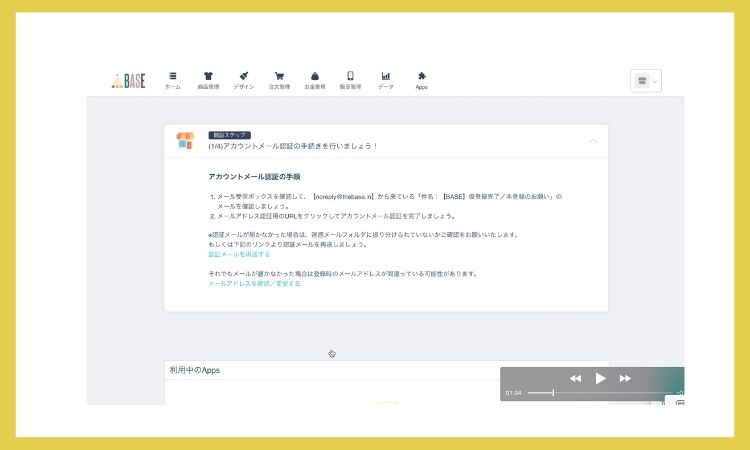Open the ホーム home menu icon
The height and width of the screenshot is (450, 750).
[173, 80]
